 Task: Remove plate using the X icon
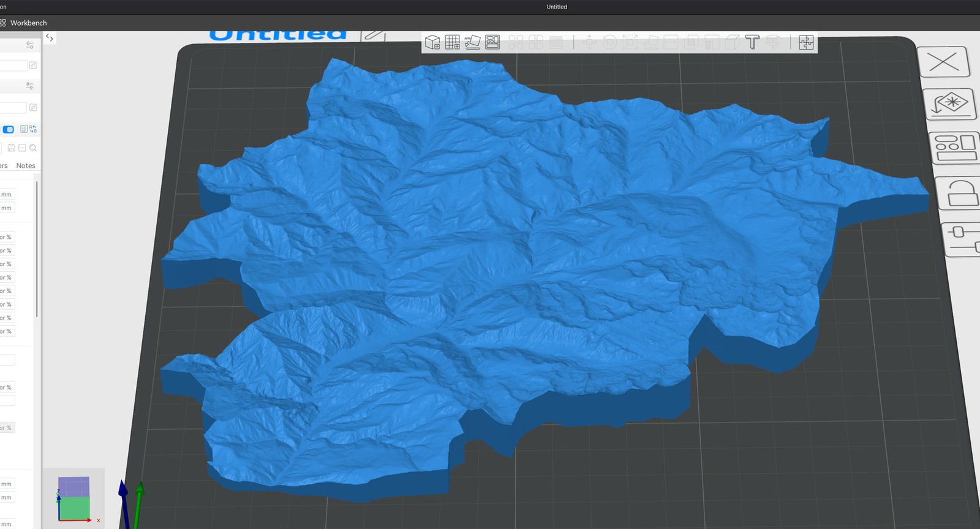pos(944,62)
